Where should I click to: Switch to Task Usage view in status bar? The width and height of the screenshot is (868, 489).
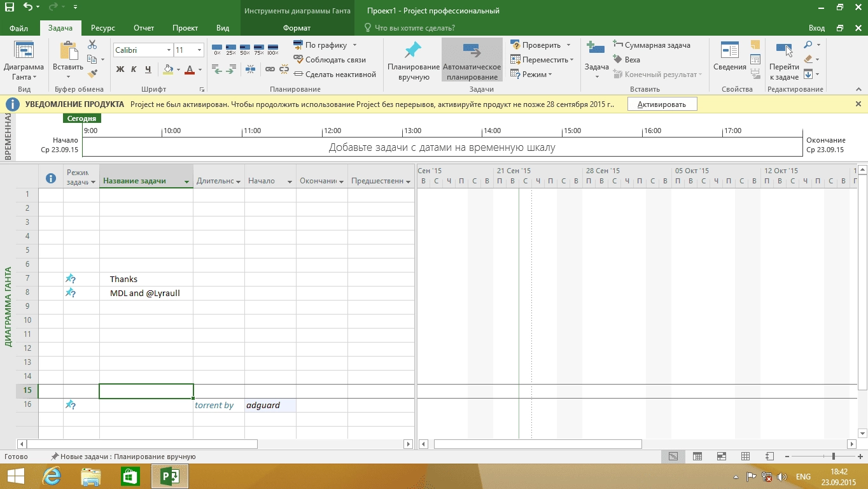(697, 457)
